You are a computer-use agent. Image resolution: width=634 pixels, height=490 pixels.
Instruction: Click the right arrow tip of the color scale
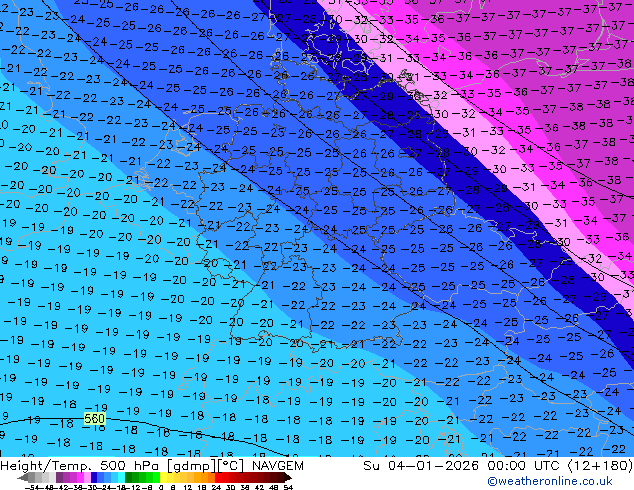point(293,476)
